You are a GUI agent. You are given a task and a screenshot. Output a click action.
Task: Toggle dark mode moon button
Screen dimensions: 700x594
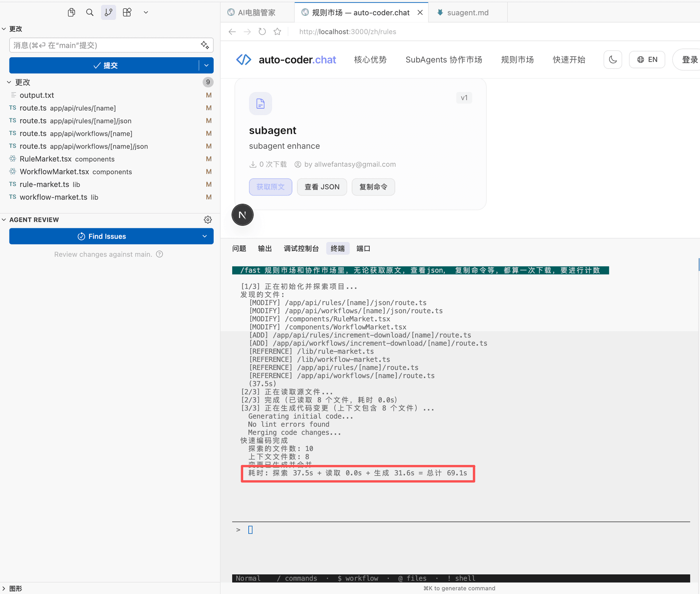click(612, 59)
